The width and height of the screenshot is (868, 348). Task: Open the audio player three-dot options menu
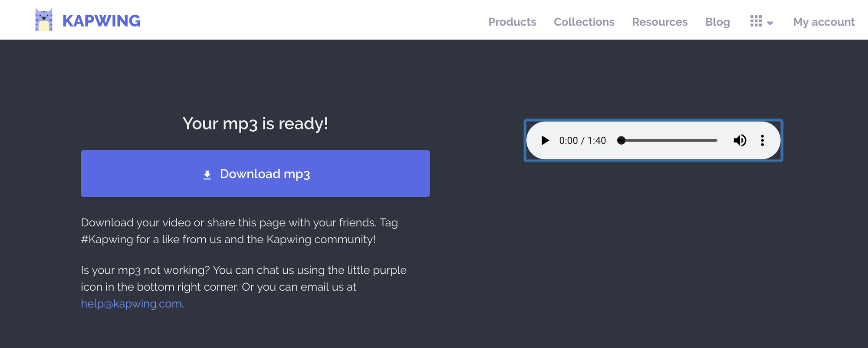click(x=762, y=140)
